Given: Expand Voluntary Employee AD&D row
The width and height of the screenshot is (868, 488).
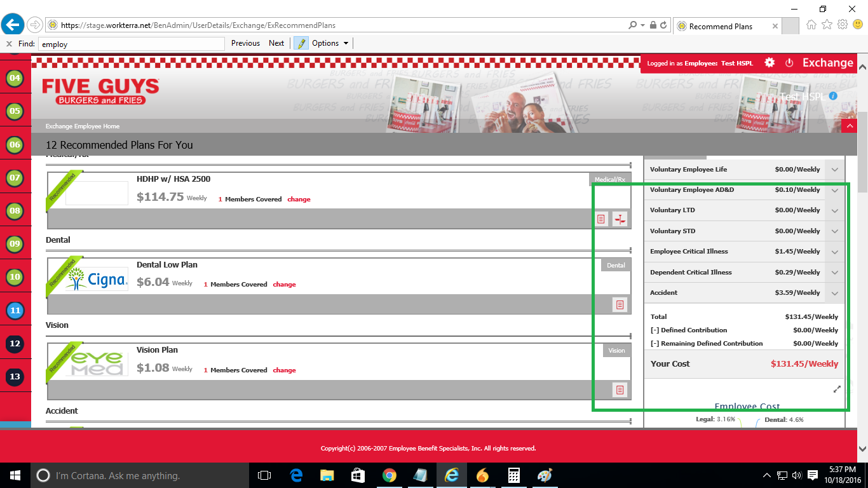Looking at the screenshot, I should (835, 190).
